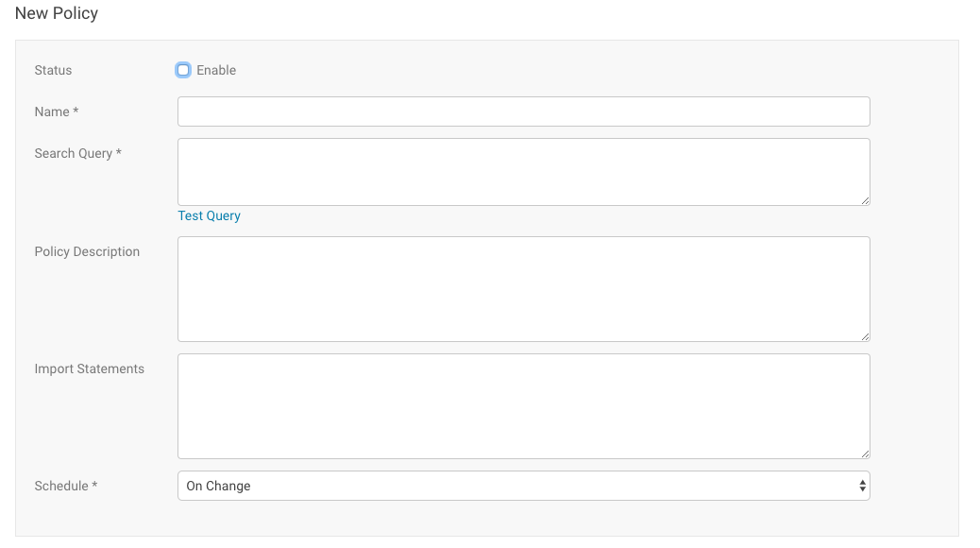Click inside the Search Query text area

[x=523, y=171]
